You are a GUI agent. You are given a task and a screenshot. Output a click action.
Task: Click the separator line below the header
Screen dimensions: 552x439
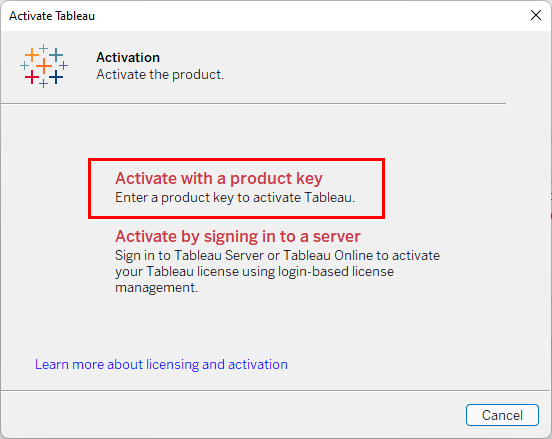tap(253, 104)
